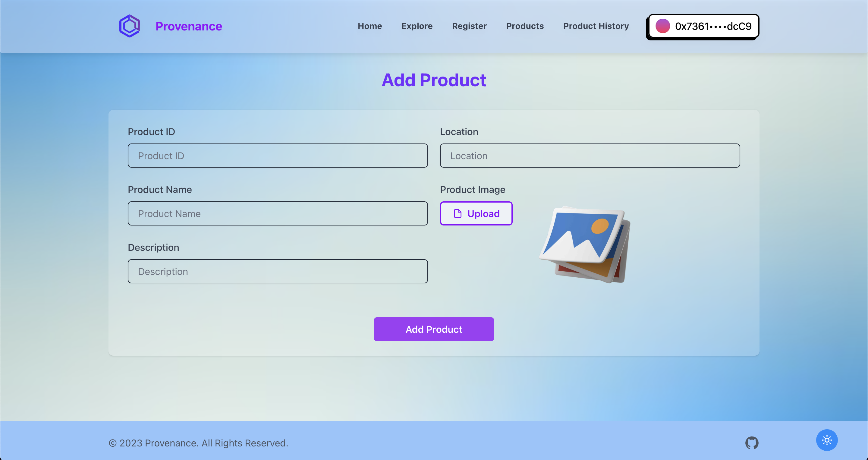
Task: Click the Upload image button
Action: click(x=476, y=213)
